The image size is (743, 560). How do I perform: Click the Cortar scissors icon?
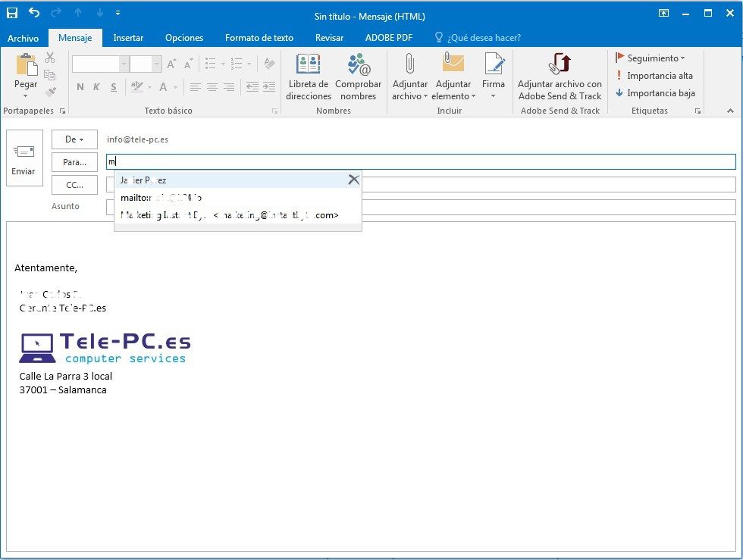pos(50,58)
